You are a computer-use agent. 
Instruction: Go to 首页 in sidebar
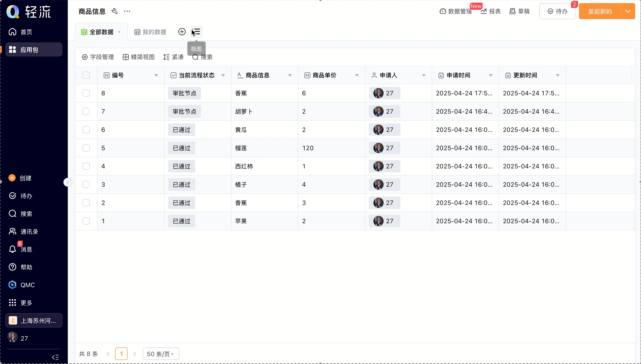pyautogui.click(x=34, y=32)
